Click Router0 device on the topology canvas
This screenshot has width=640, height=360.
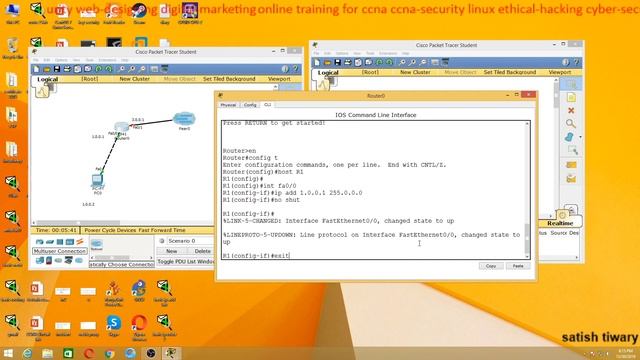coord(121,127)
